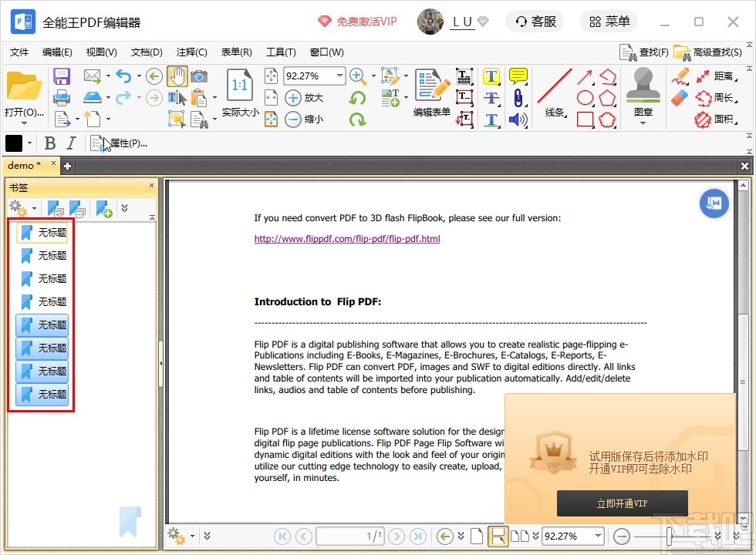
Task: Click the 客服 customer service button
Action: 535,22
